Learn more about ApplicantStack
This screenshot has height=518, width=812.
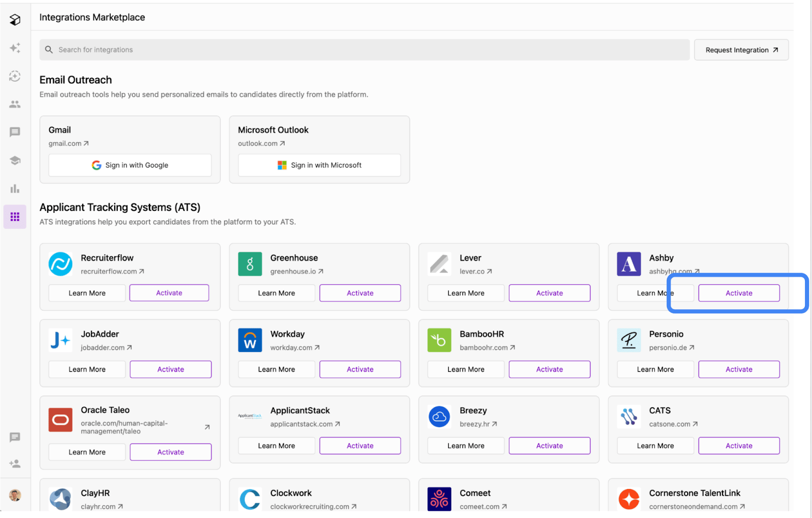point(277,446)
